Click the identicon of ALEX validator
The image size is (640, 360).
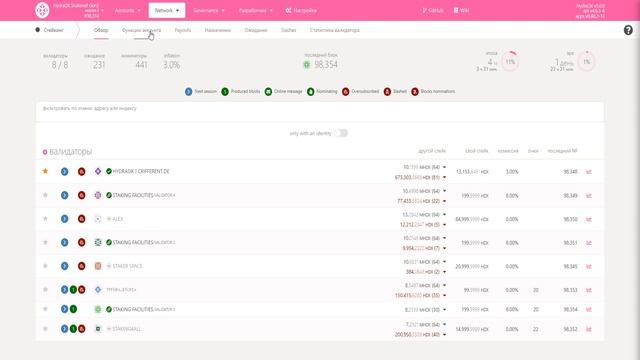[98, 219]
